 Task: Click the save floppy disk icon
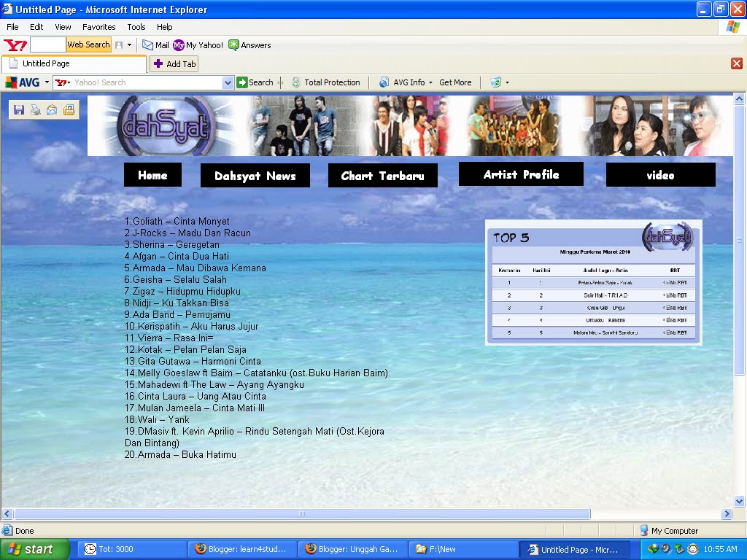pos(19,110)
